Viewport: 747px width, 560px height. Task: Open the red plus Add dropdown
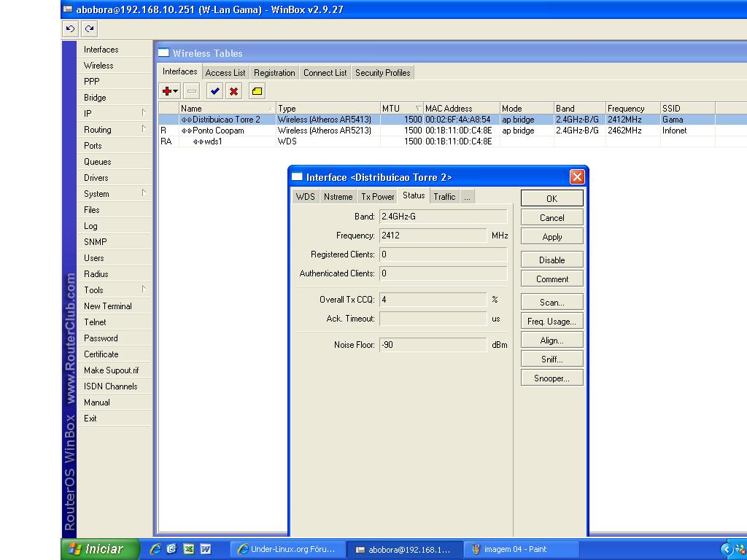(170, 91)
